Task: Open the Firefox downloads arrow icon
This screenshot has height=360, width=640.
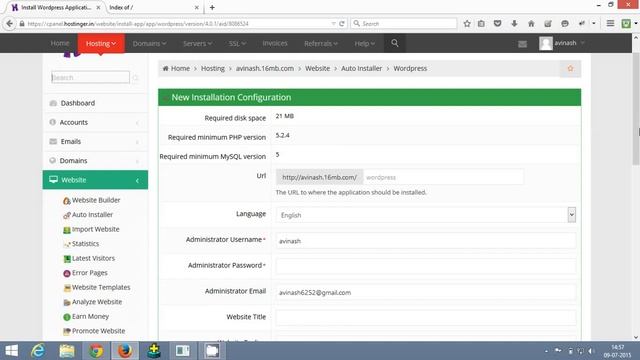Action: click(x=514, y=24)
